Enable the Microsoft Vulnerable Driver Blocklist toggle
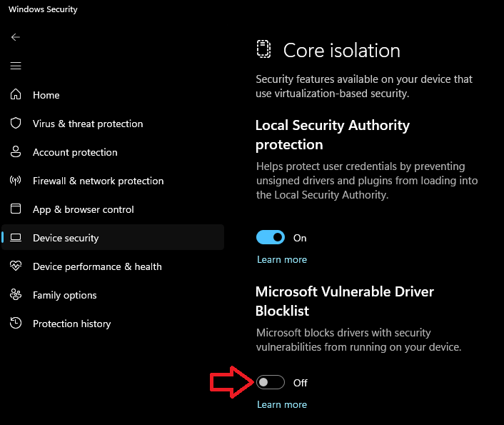Viewport: 504px width, 425px height. 271,383
